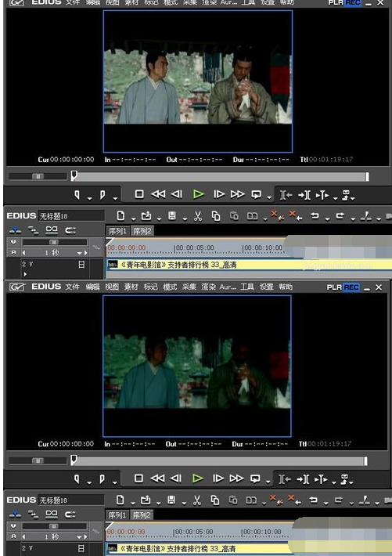Click the copy icon in lower window toolbar
The height and width of the screenshot is (556, 392).
215,500
